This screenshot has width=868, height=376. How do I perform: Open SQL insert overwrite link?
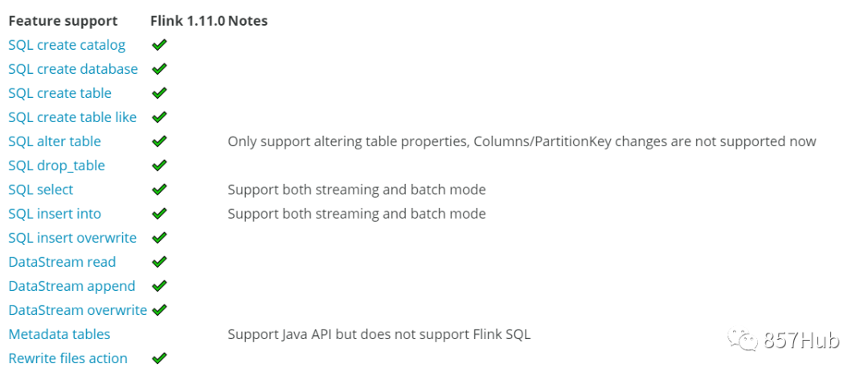coord(72,238)
